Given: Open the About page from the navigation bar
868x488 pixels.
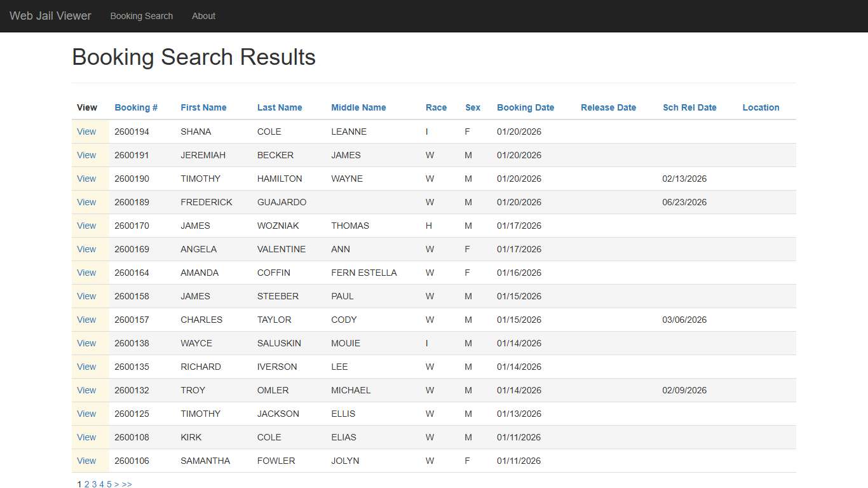Looking at the screenshot, I should pos(203,16).
